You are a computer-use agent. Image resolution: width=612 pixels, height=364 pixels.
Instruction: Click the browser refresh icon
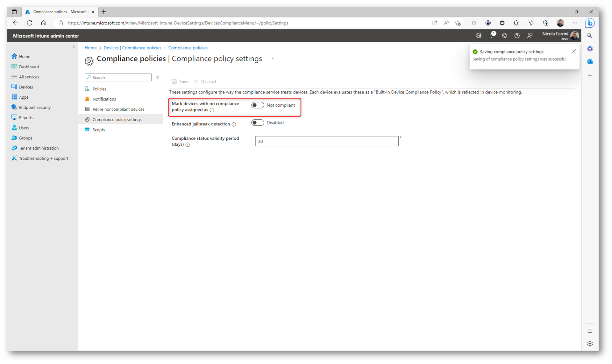[30, 23]
